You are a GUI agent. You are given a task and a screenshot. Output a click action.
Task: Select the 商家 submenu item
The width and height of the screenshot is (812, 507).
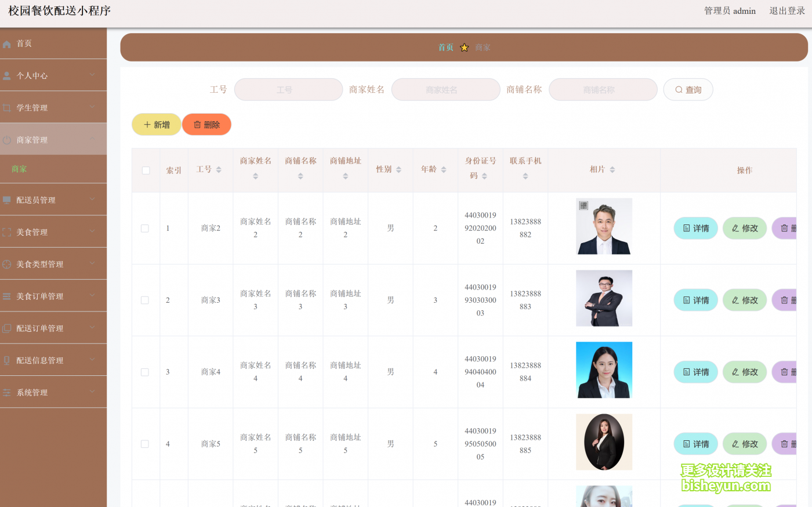coord(53,169)
